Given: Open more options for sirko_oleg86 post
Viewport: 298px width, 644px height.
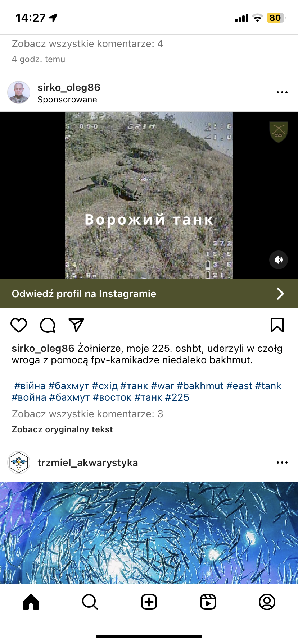Looking at the screenshot, I should coord(282,92).
